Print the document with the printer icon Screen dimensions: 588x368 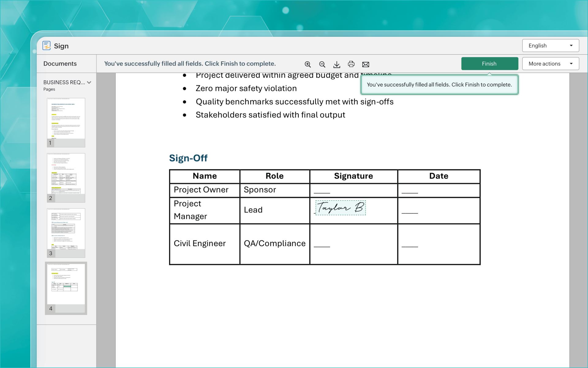coord(351,64)
